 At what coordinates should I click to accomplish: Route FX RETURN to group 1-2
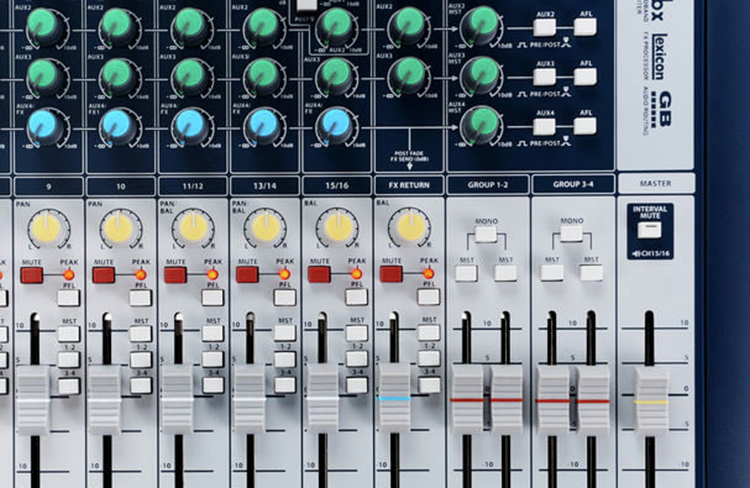pos(429,359)
